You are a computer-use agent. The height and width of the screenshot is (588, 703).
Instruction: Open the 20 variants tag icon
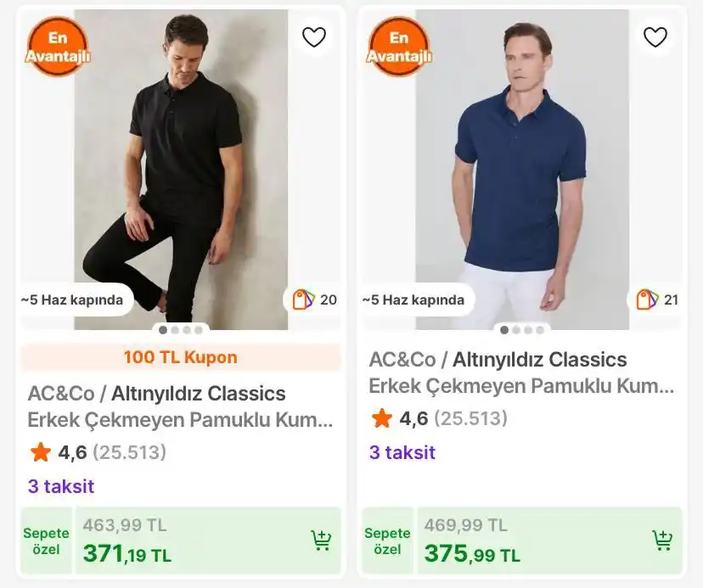click(303, 300)
